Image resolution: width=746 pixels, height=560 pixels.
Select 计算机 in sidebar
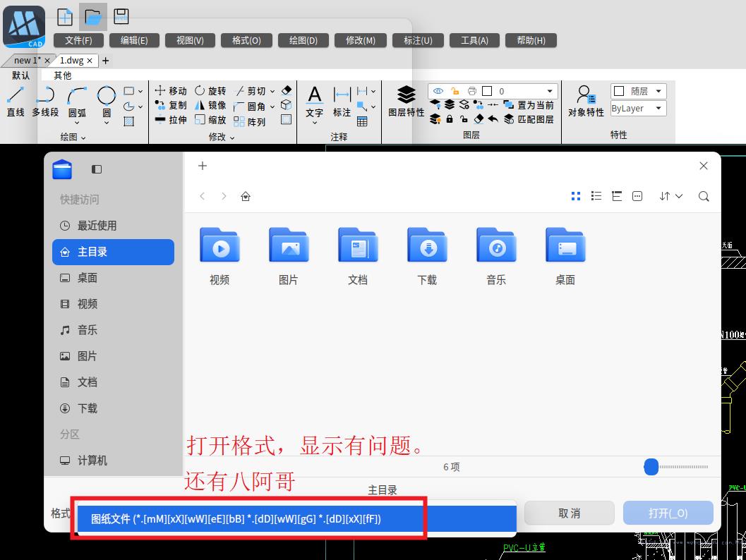(113, 460)
